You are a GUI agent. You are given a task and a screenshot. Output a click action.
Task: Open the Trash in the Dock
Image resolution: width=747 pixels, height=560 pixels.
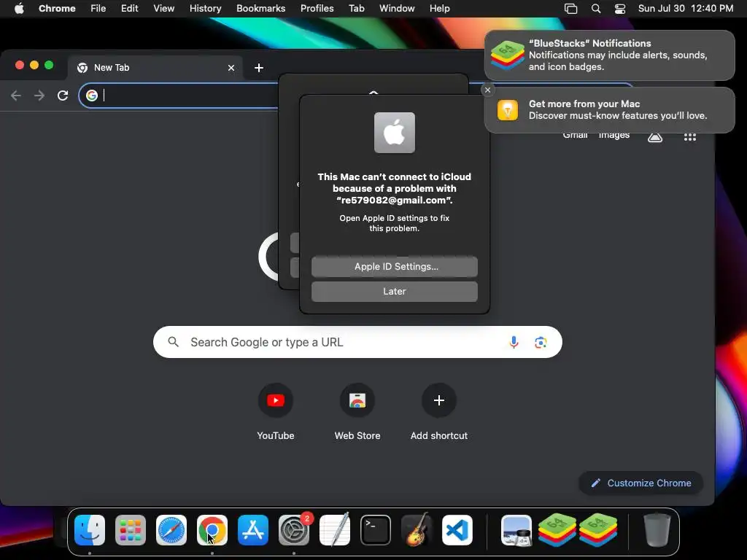[x=657, y=530]
